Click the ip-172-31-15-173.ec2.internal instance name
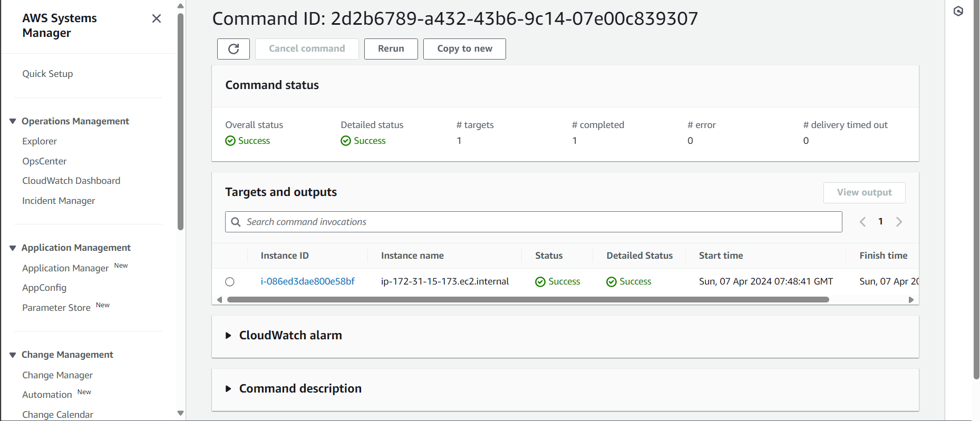The height and width of the screenshot is (421, 980). point(445,281)
